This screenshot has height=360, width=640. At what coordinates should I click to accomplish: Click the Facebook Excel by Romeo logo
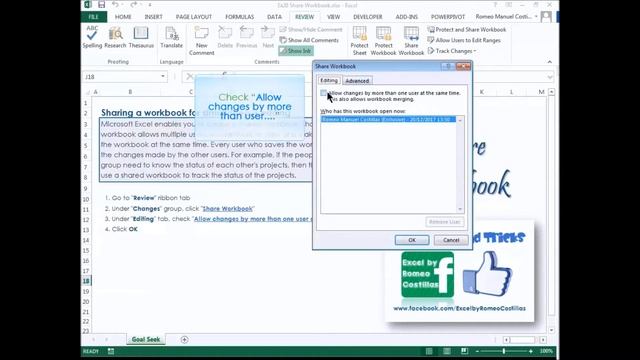[x=427, y=274]
